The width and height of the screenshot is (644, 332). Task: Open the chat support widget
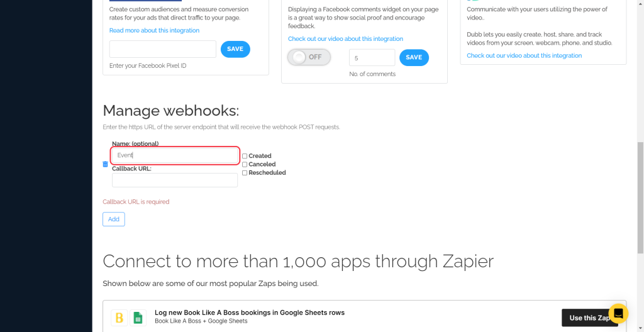[618, 313]
